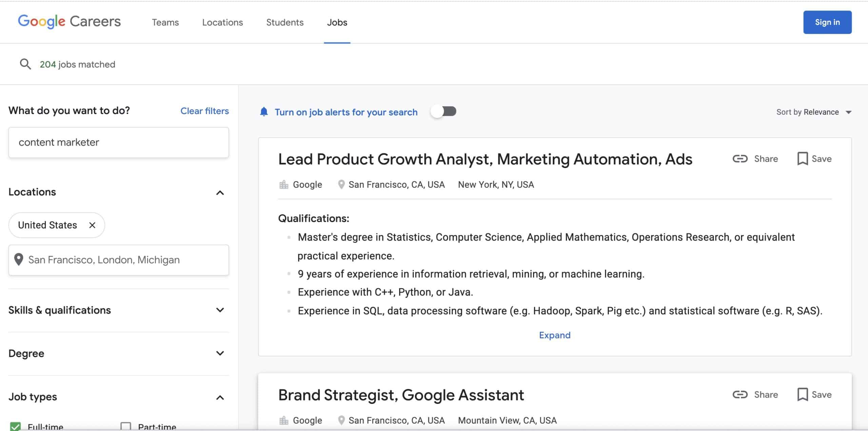Select the Jobs navigation tab

click(337, 22)
